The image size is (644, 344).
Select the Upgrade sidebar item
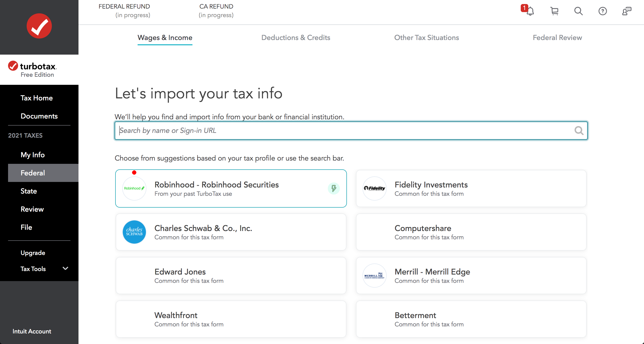pos(33,253)
